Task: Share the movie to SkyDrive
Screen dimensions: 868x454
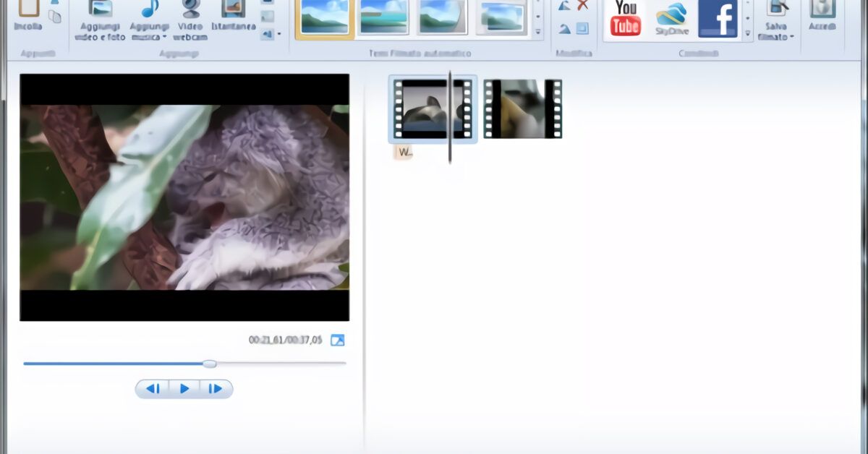Action: 671,18
